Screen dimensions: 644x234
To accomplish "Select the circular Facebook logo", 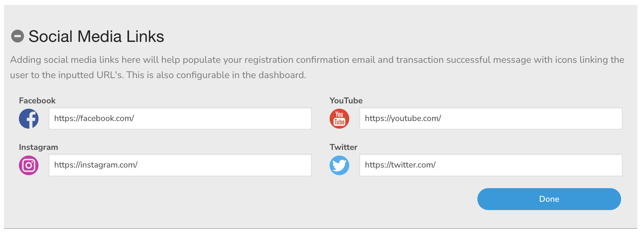I will pyautogui.click(x=29, y=118).
